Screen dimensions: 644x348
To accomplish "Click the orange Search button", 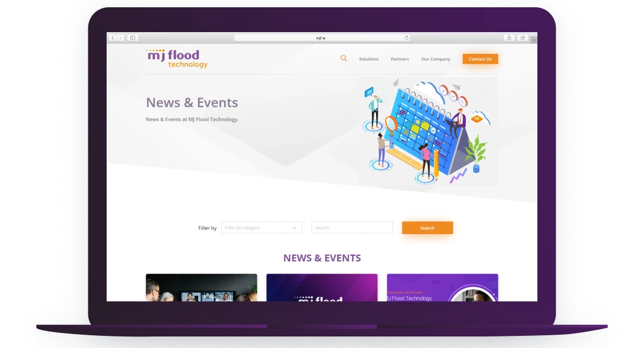I will coord(428,227).
